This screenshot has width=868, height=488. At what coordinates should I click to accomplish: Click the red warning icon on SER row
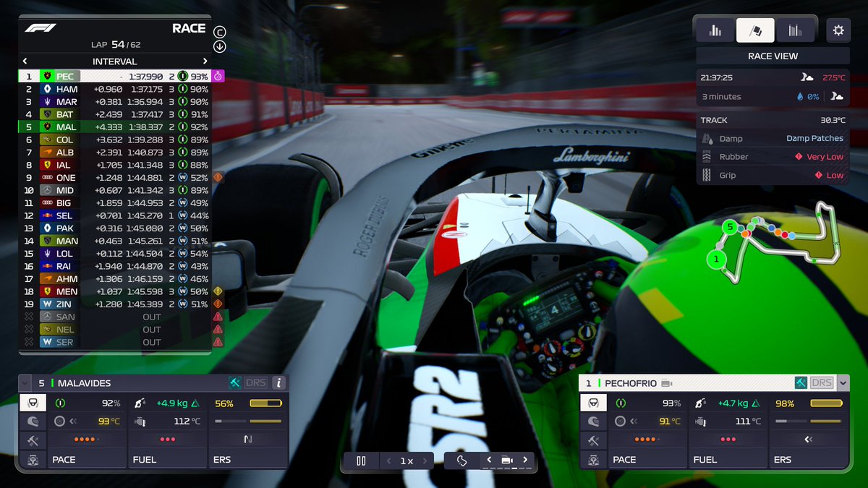pos(218,342)
